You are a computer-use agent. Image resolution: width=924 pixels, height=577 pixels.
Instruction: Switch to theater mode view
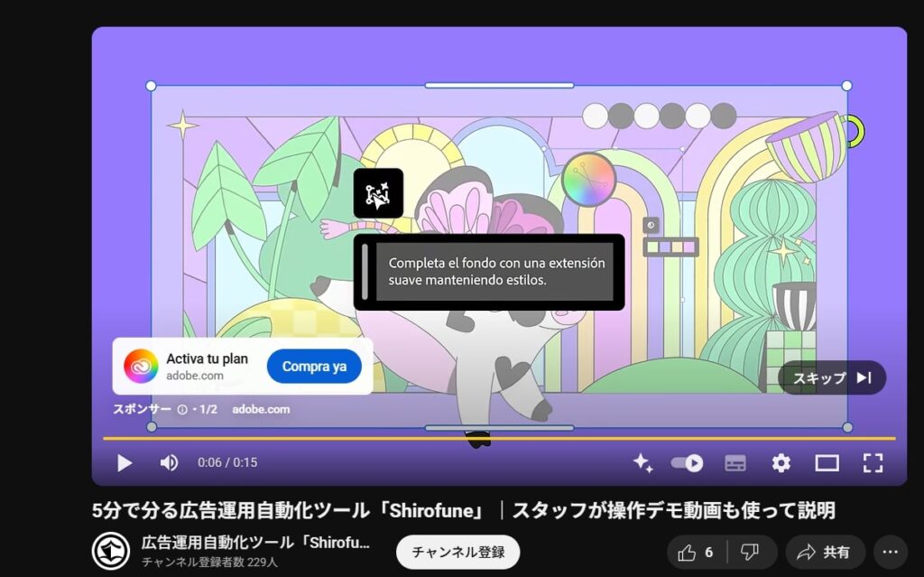pos(827,463)
